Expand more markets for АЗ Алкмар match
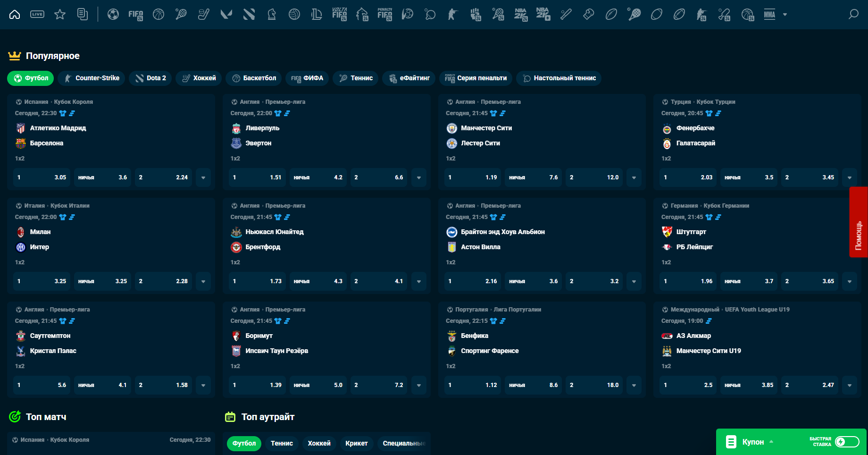The image size is (868, 455). pyautogui.click(x=850, y=385)
